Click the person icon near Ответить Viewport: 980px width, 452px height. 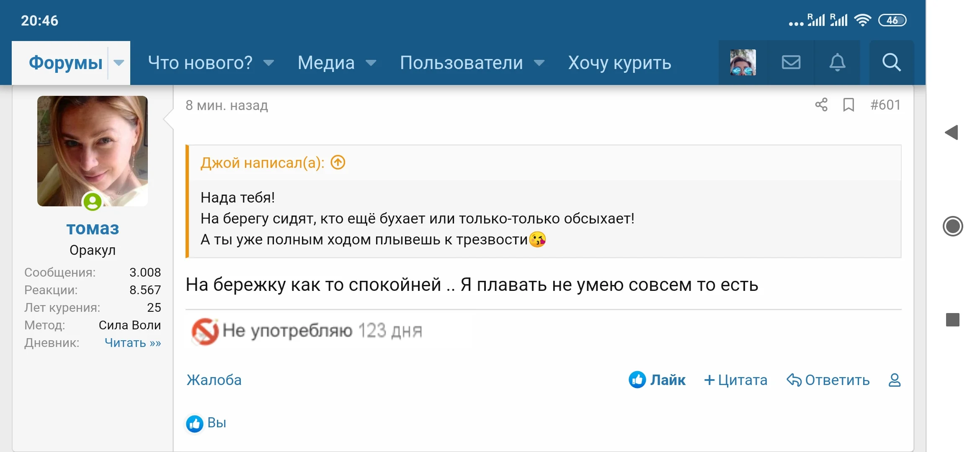pos(894,380)
